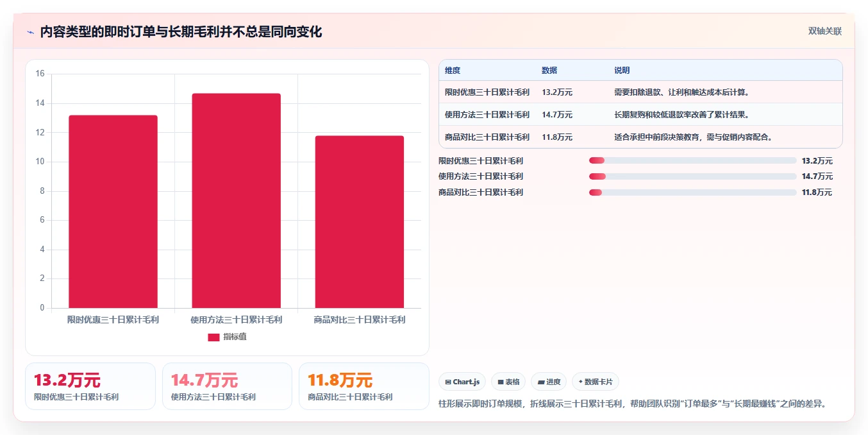
Task: Click the 11.8万元 table cell
Action: (557, 137)
